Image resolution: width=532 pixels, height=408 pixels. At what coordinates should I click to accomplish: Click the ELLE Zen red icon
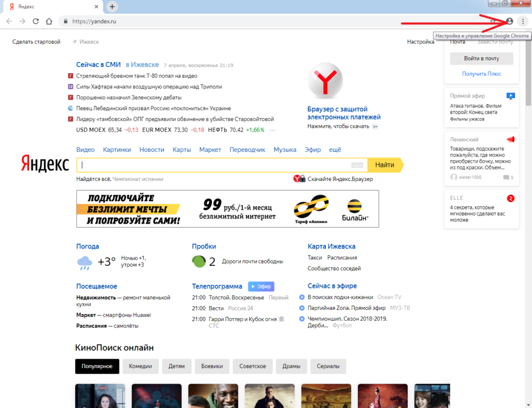(x=510, y=198)
